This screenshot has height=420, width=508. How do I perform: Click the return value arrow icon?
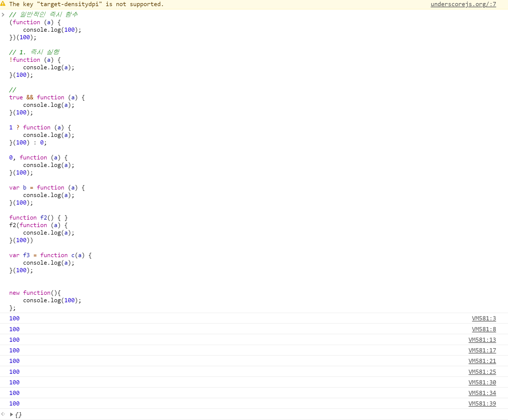click(x=3, y=414)
